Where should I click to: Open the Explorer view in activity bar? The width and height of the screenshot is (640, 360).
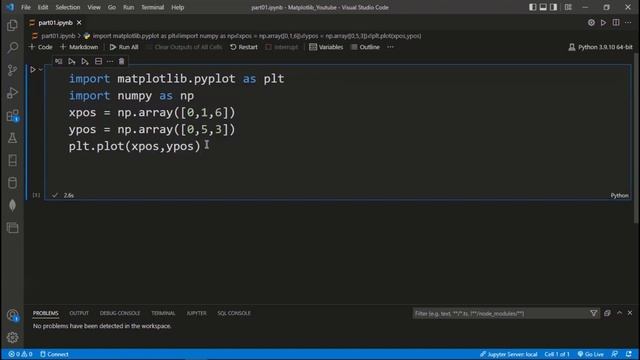[x=12, y=25]
